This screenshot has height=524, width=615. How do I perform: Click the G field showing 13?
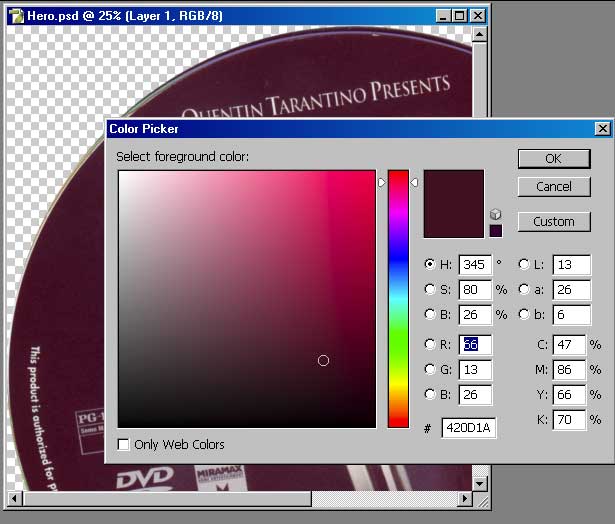coord(475,369)
